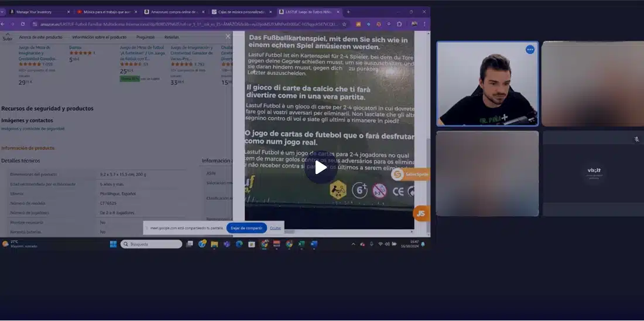Open the weather widget showing 27°C

pyautogui.click(x=20, y=244)
